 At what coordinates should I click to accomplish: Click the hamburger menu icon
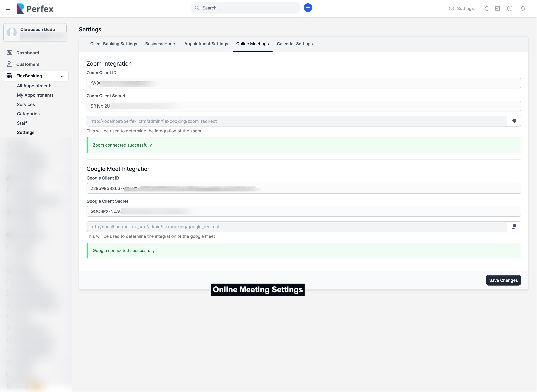(8, 8)
